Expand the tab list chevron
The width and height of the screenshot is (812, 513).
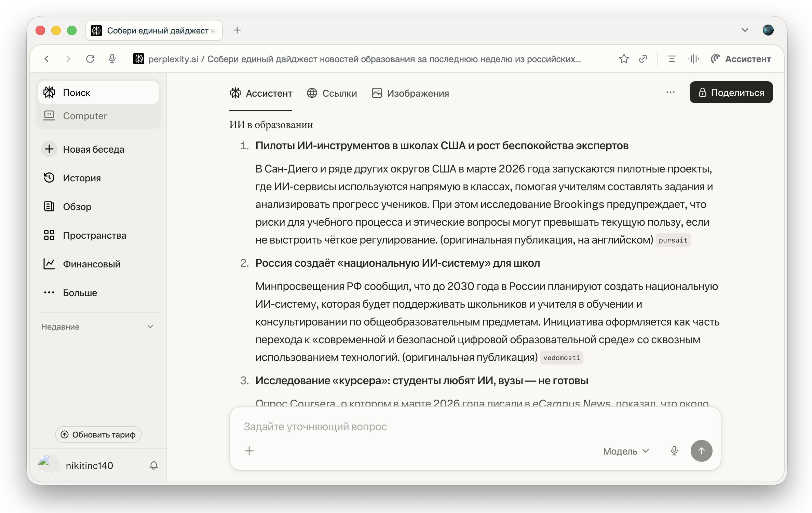[745, 30]
